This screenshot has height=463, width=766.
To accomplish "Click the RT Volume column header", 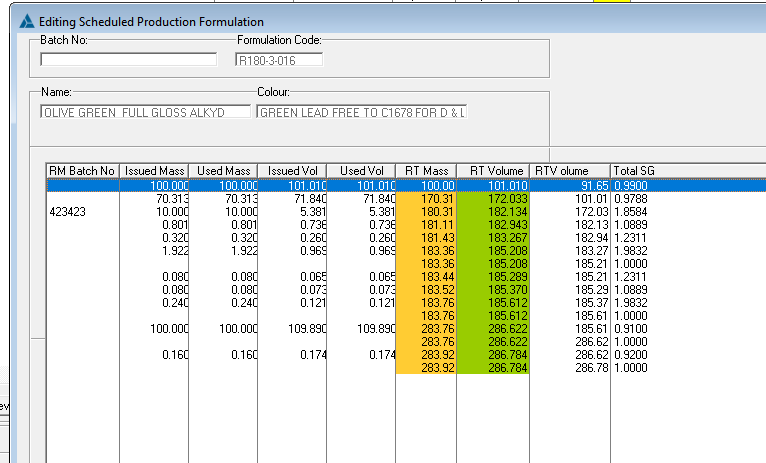I will tap(493, 171).
